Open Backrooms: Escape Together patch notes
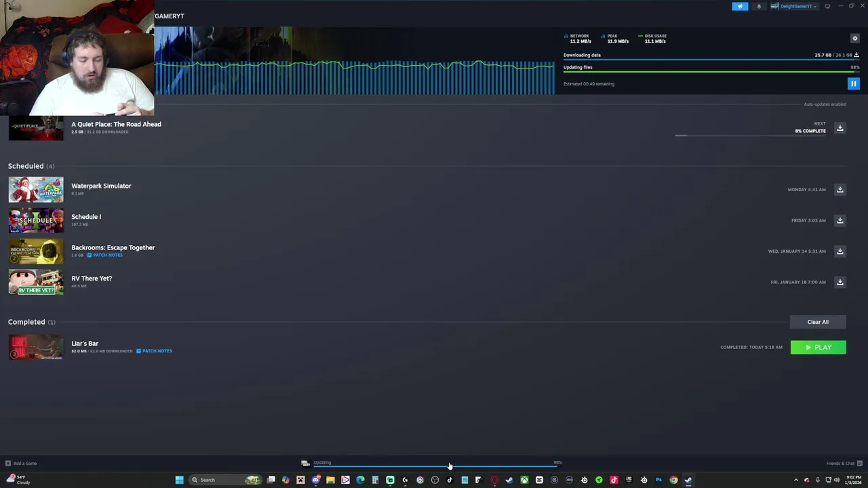The width and height of the screenshot is (868, 488). pyautogui.click(x=105, y=255)
